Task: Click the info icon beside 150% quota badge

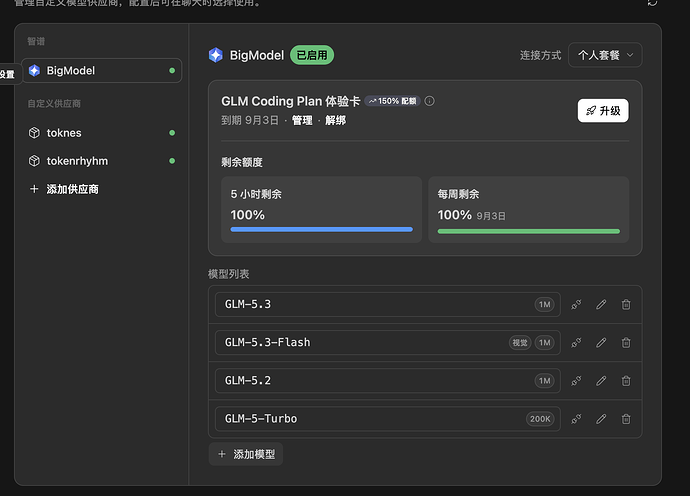Action: pyautogui.click(x=429, y=101)
